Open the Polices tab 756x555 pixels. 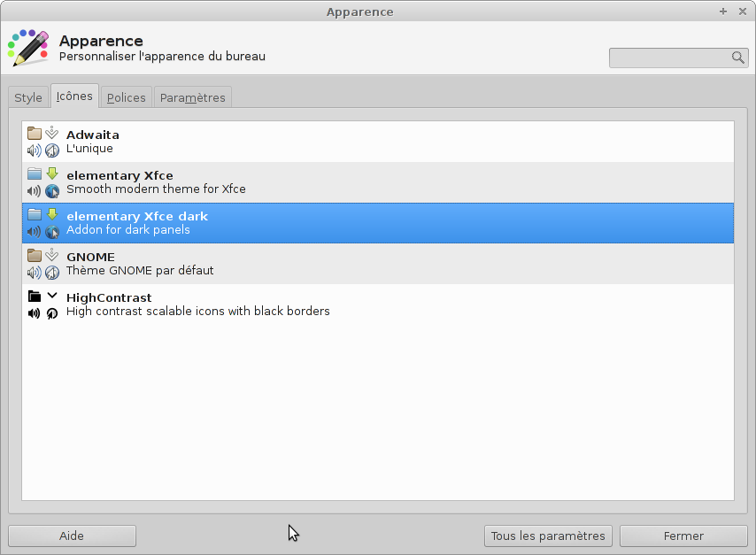coord(127,97)
